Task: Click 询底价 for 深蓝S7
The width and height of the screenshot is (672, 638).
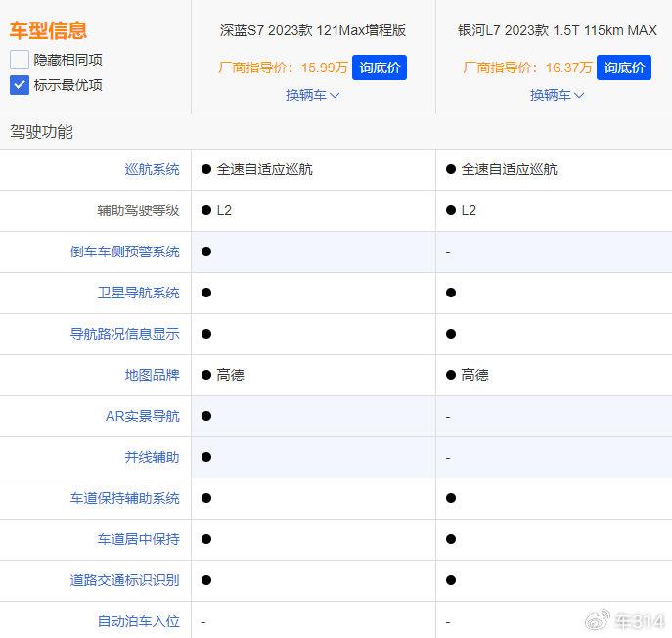Action: click(x=380, y=68)
